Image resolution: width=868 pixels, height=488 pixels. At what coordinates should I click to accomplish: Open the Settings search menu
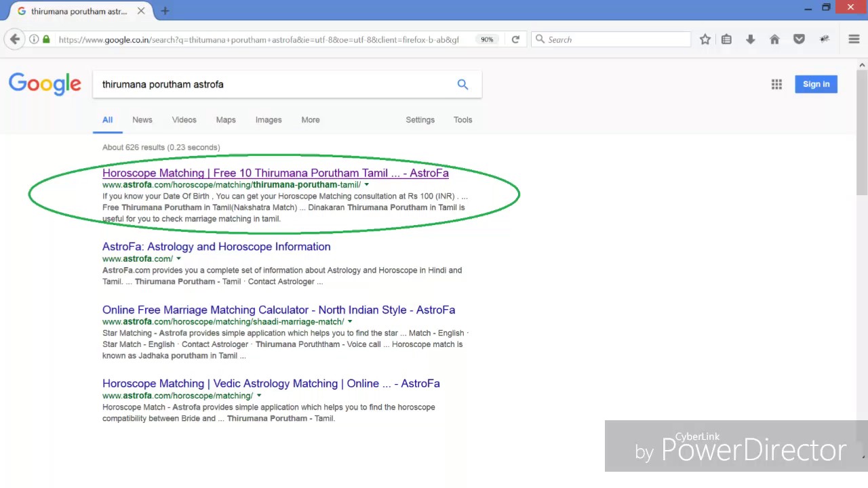pyautogui.click(x=420, y=119)
